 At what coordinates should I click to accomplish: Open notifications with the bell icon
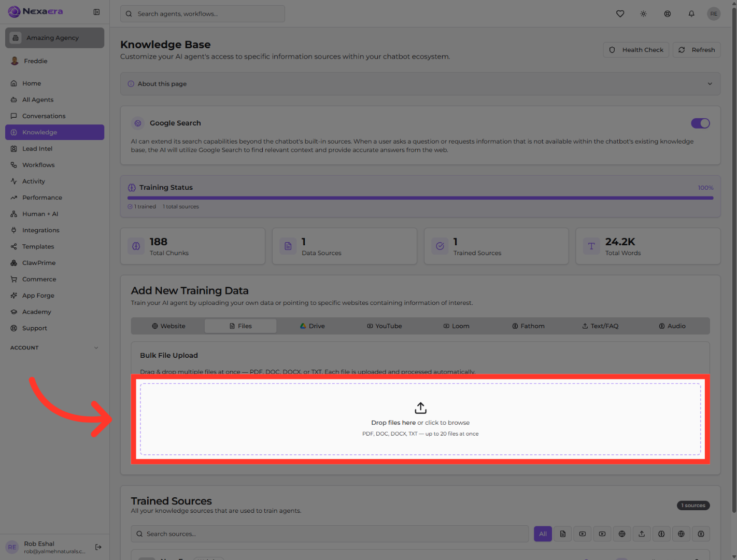[691, 14]
